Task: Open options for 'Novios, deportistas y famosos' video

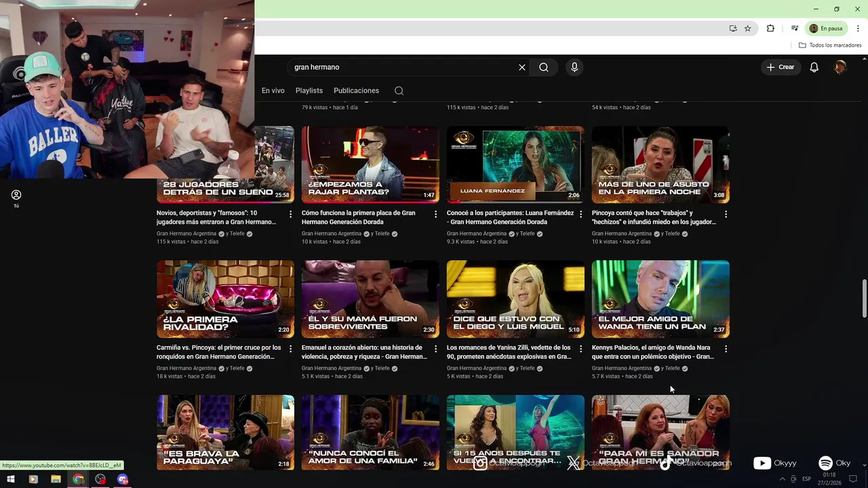Action: tap(291, 214)
